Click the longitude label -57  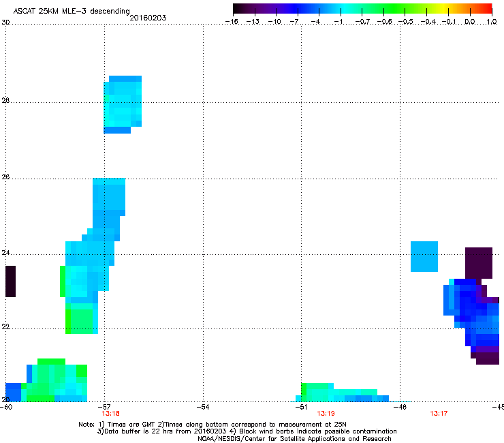[x=104, y=407]
